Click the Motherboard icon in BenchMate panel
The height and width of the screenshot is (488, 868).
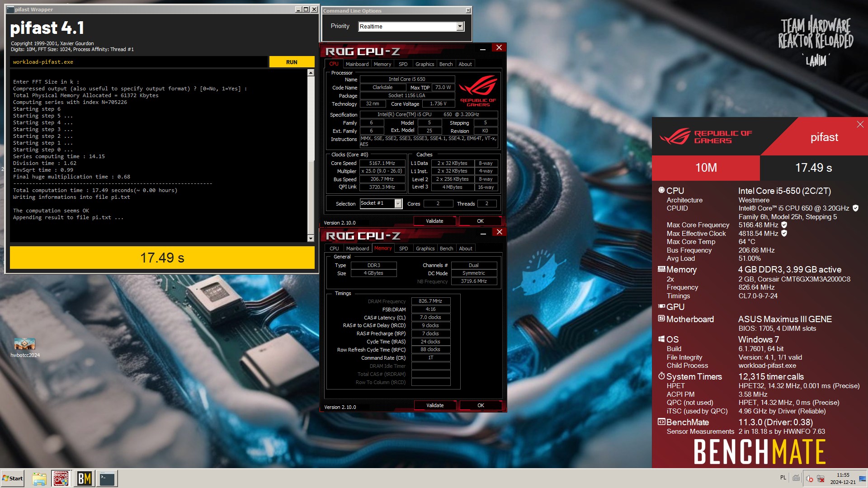[661, 319]
